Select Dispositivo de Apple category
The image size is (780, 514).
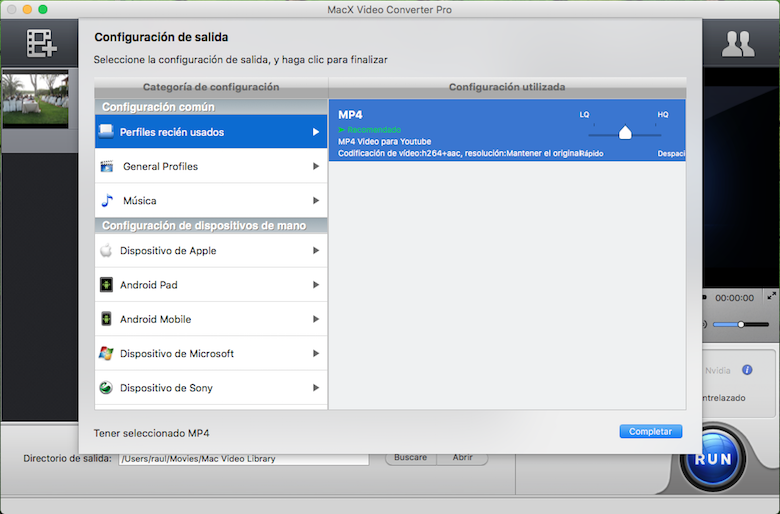[x=211, y=250]
